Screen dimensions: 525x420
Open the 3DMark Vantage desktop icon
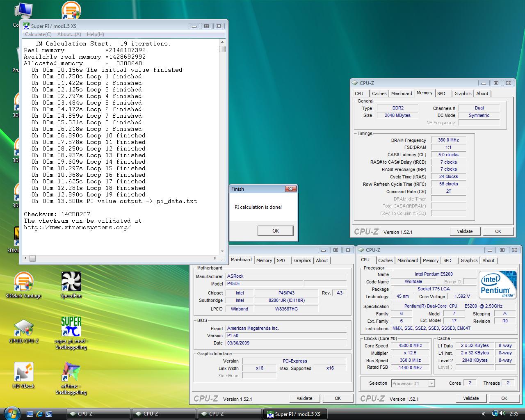[23, 285]
